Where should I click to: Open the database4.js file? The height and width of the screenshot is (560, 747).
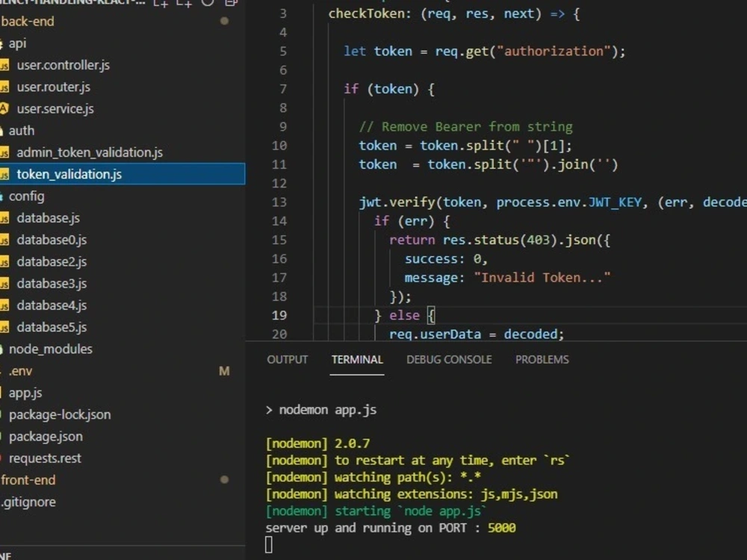52,305
